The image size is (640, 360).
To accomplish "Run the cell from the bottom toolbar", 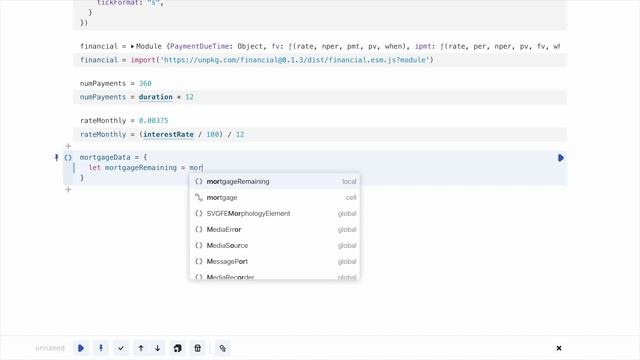I will click(81, 348).
